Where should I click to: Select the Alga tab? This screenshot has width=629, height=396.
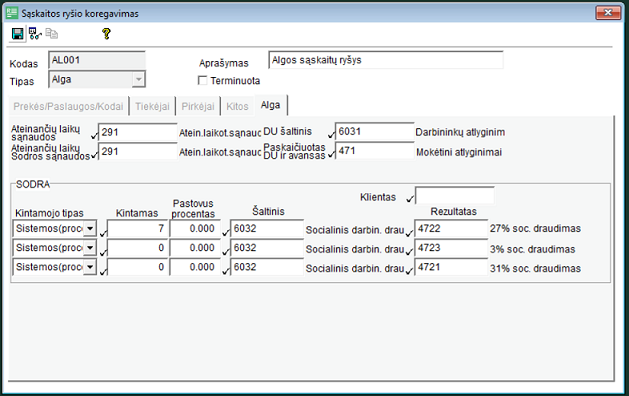[x=270, y=105]
